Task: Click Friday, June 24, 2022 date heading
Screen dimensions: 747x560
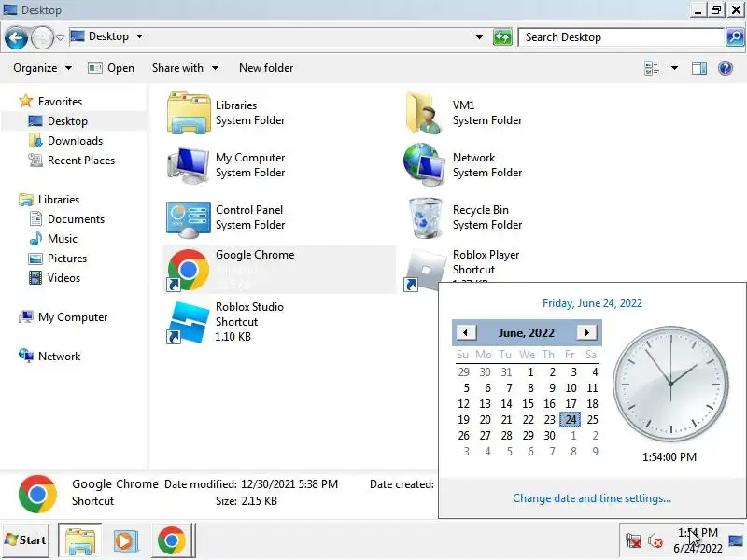Action: pos(592,302)
